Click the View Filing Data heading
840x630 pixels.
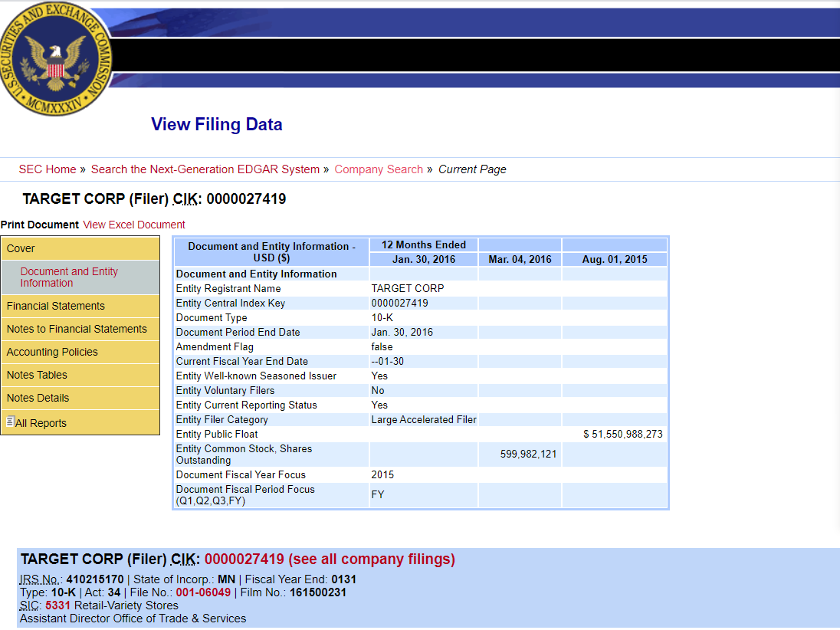[x=216, y=124]
